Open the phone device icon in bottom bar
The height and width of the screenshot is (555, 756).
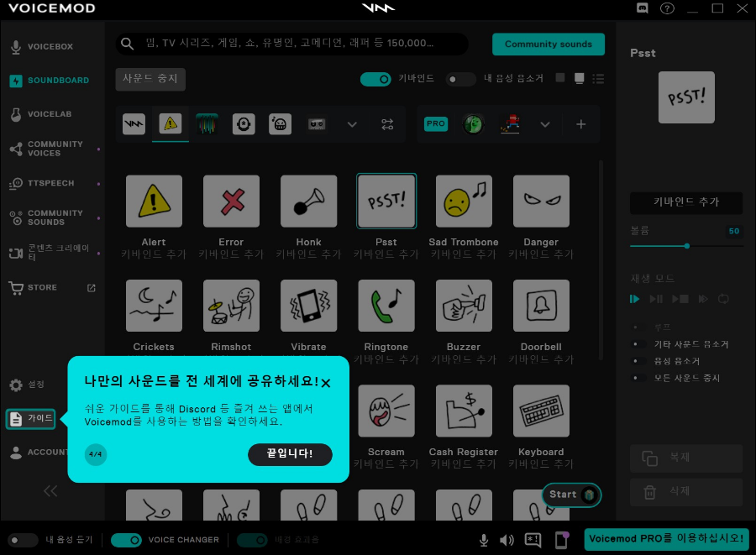click(x=562, y=540)
